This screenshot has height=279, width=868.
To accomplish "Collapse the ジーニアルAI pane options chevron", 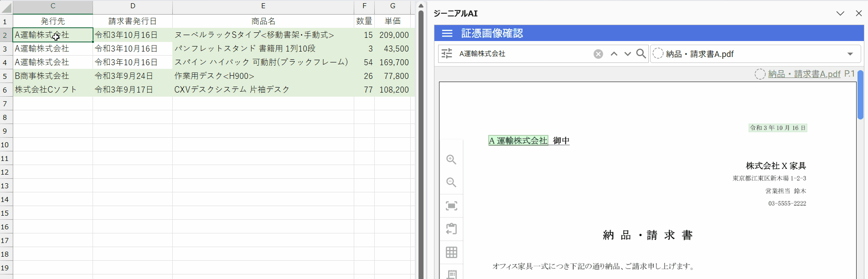I will point(840,13).
